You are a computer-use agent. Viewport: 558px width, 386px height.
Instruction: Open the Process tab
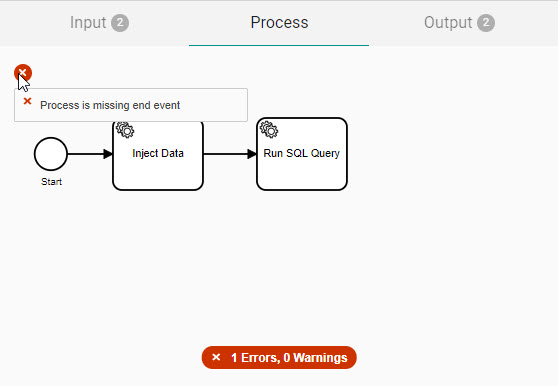coord(279,23)
